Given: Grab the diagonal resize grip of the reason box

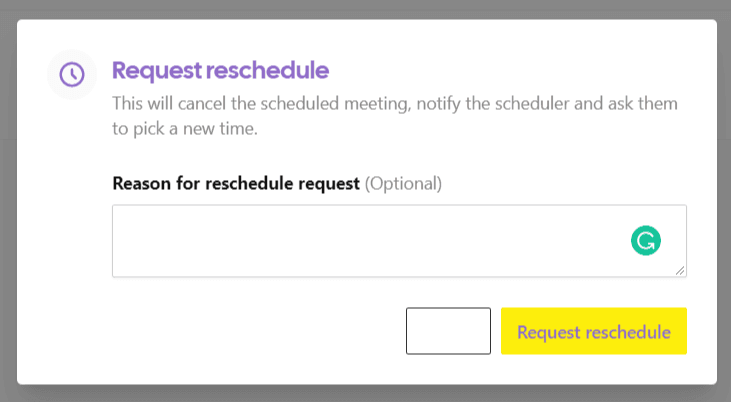Looking at the screenshot, I should point(680,270).
